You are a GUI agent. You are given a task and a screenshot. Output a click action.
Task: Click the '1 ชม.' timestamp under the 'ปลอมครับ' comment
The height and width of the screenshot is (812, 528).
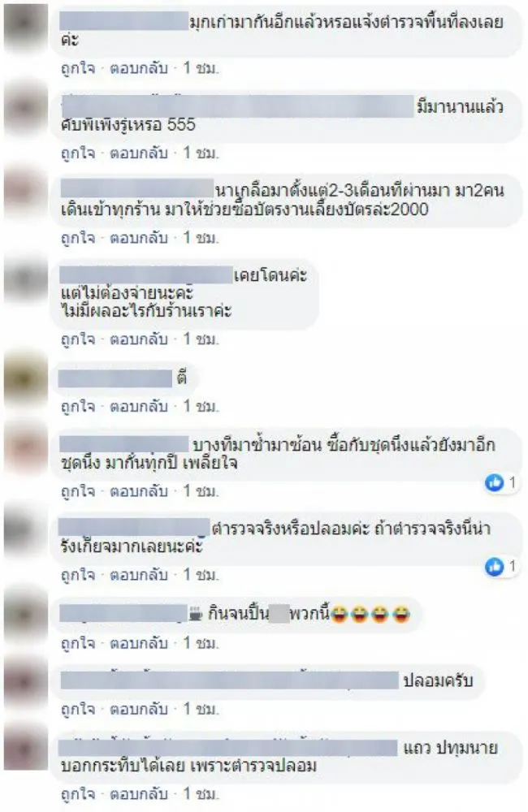pos(201,709)
